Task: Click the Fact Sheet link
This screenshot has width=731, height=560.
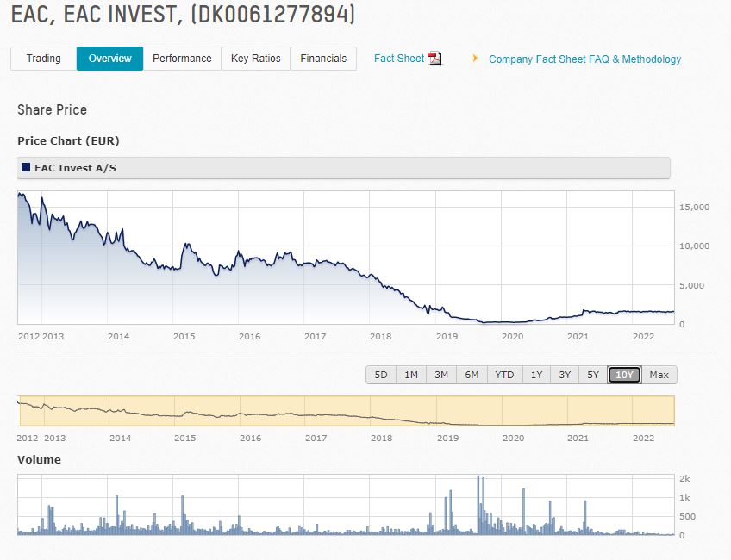Action: click(x=399, y=59)
